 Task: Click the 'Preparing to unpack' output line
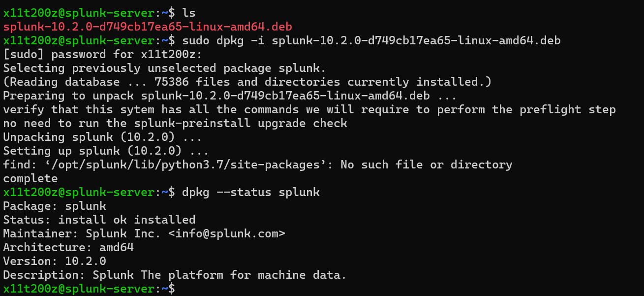point(230,95)
